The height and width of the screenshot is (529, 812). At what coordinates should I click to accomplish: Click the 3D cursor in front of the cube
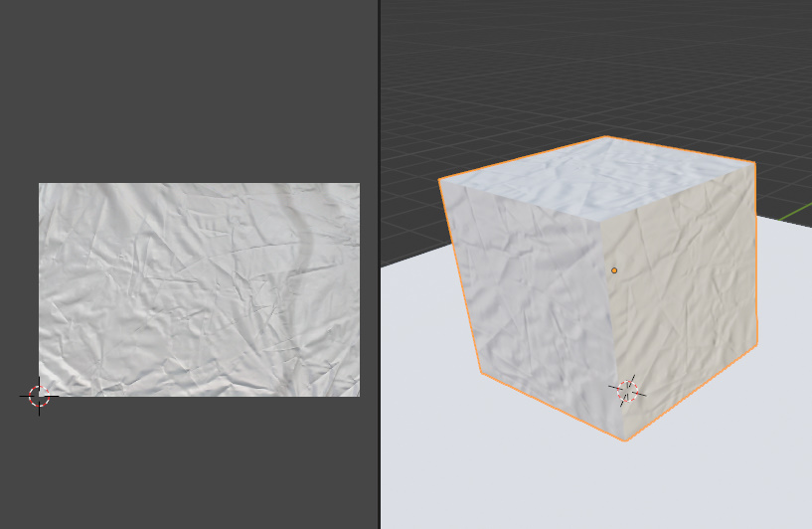(x=627, y=391)
